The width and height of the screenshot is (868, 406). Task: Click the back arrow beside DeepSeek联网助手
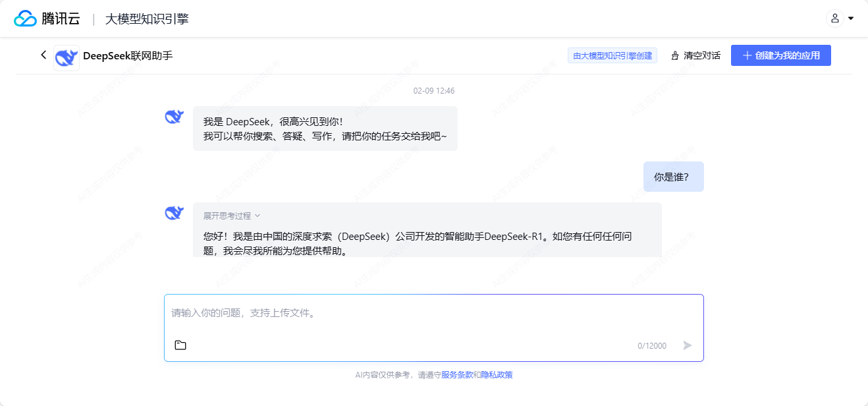tap(43, 55)
